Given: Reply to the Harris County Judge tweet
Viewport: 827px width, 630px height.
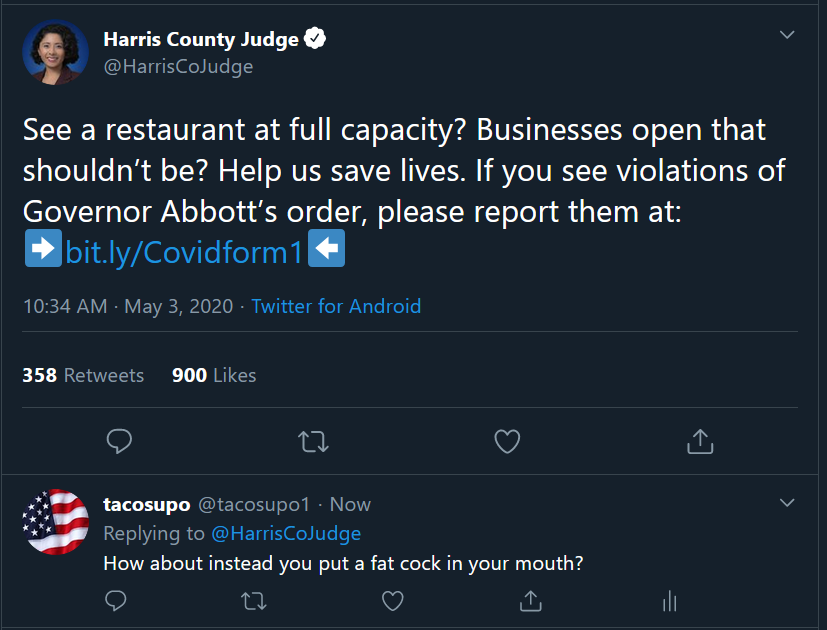Looking at the screenshot, I should click(x=119, y=441).
